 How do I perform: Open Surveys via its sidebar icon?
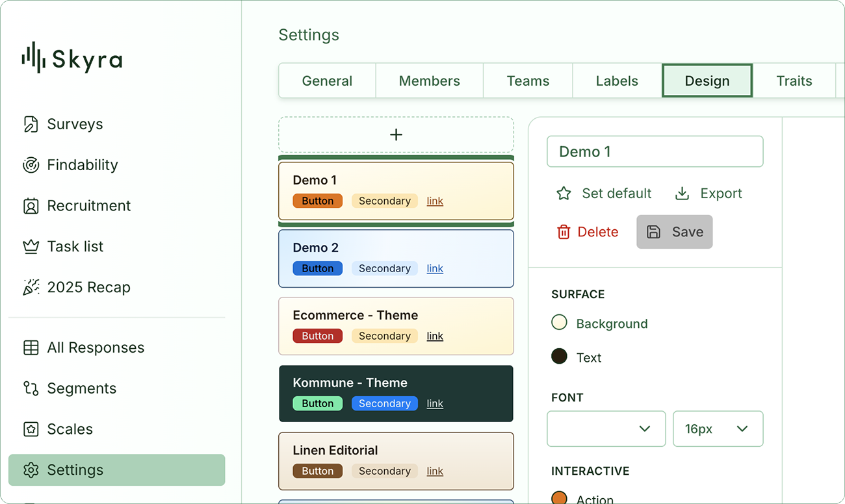[31, 124]
